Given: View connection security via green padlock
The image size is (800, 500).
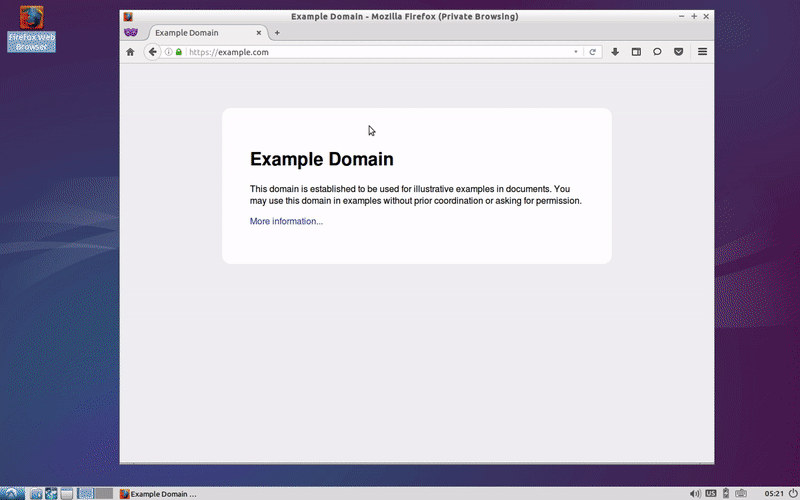Looking at the screenshot, I should (179, 52).
